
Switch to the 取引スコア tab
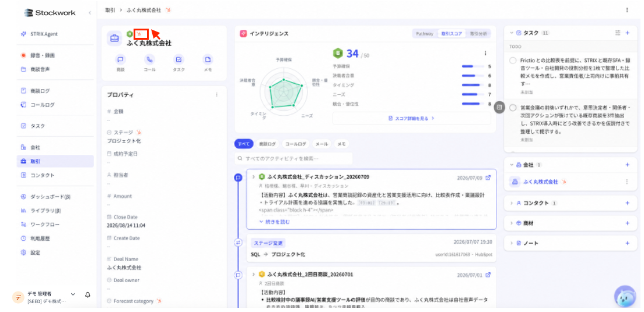pyautogui.click(x=451, y=34)
